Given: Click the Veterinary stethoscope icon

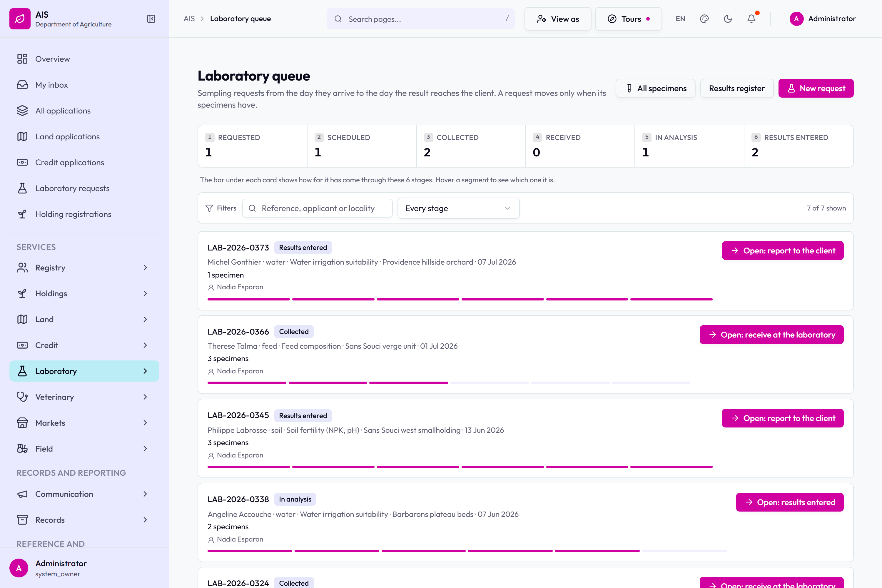Looking at the screenshot, I should pyautogui.click(x=22, y=397).
